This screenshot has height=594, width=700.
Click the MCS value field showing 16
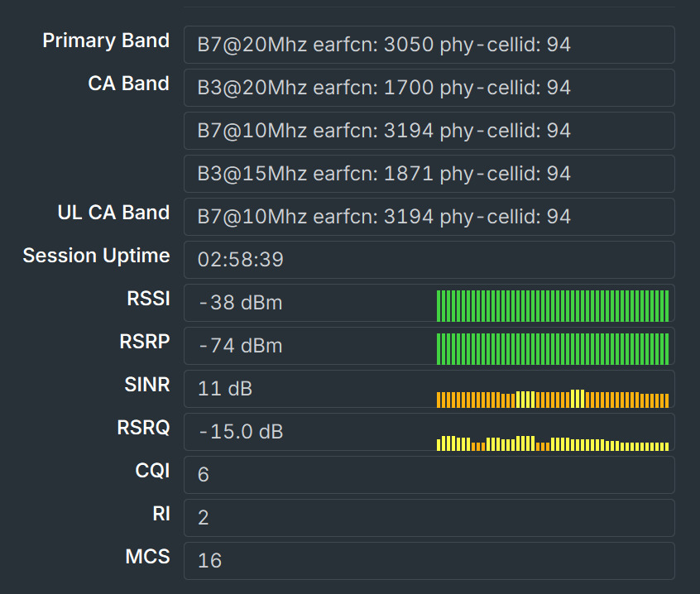point(429,561)
